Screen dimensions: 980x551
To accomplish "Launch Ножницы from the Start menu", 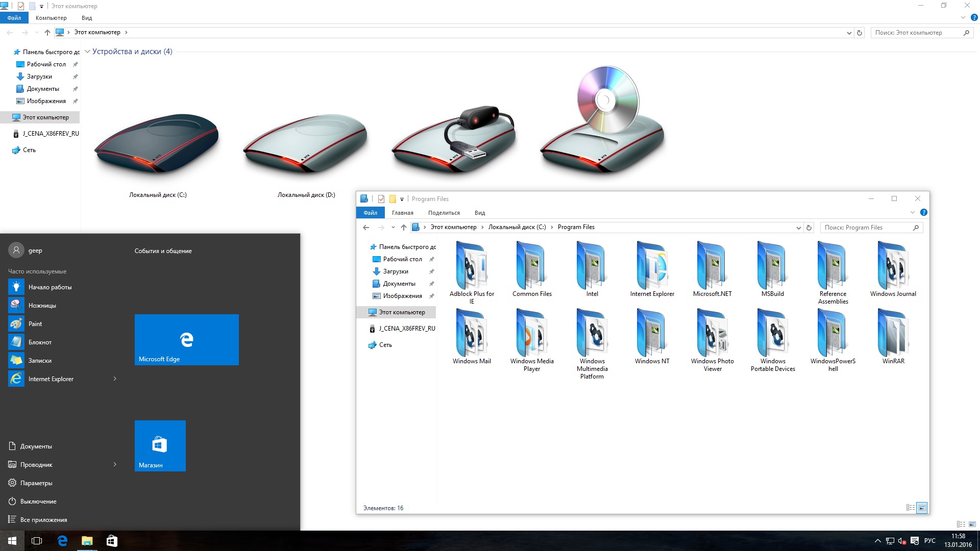I will 63,306.
